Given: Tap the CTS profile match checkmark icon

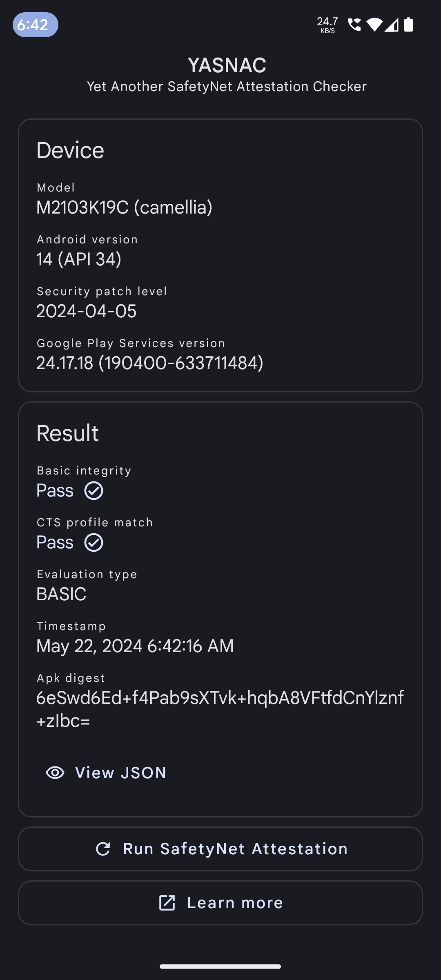Looking at the screenshot, I should [94, 542].
